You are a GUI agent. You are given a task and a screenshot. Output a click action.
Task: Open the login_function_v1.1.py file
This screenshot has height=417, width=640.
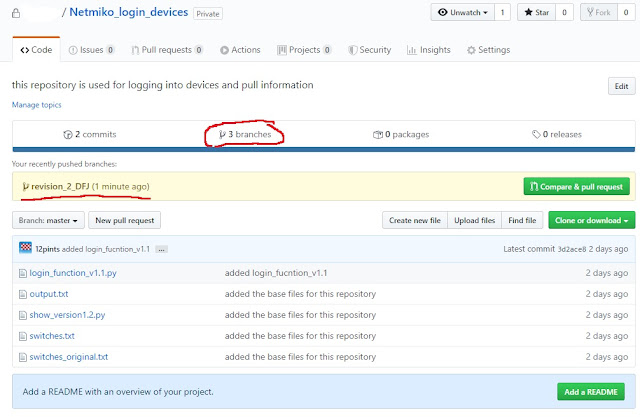tap(73, 273)
